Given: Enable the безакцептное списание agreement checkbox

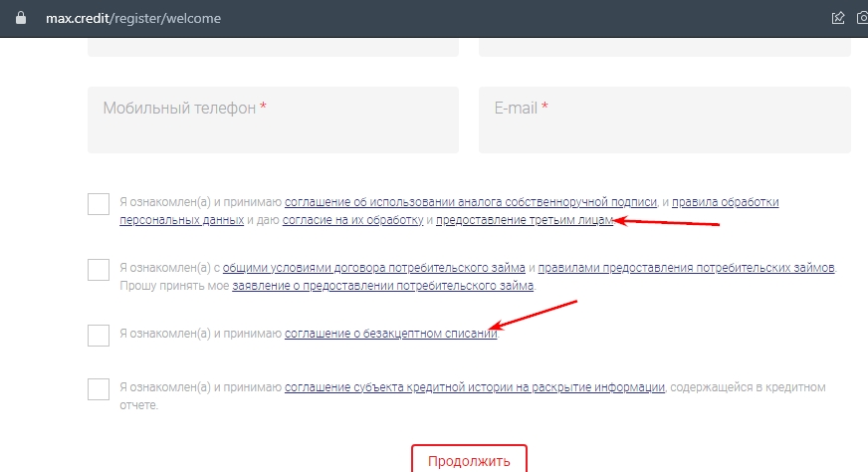Looking at the screenshot, I should pos(99,336).
